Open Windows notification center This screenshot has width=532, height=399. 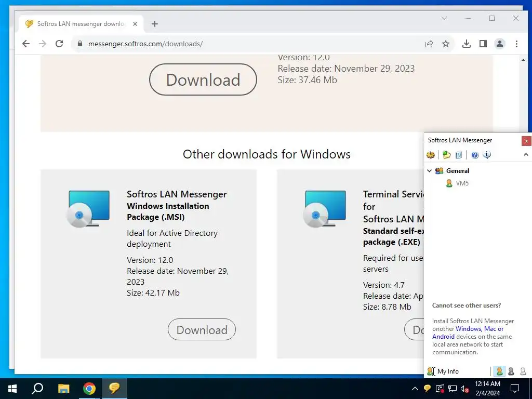pos(515,389)
